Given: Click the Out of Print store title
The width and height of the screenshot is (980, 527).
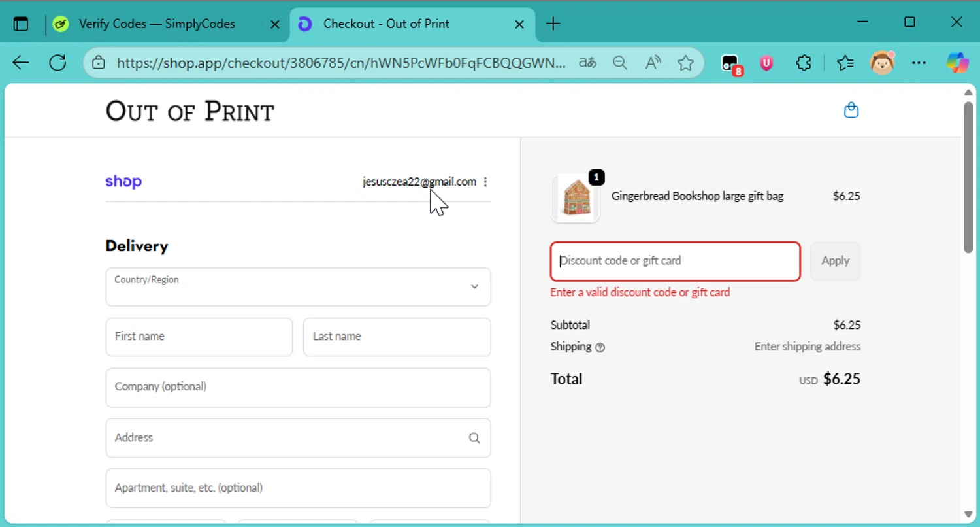Looking at the screenshot, I should coord(190,111).
